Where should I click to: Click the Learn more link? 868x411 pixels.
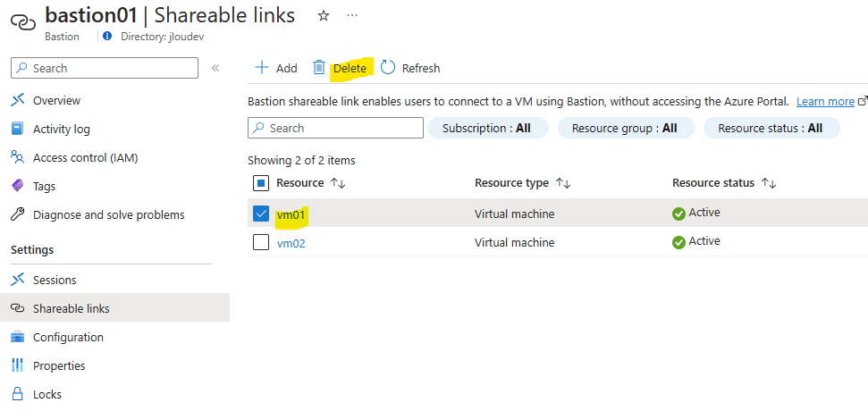pyautogui.click(x=825, y=102)
